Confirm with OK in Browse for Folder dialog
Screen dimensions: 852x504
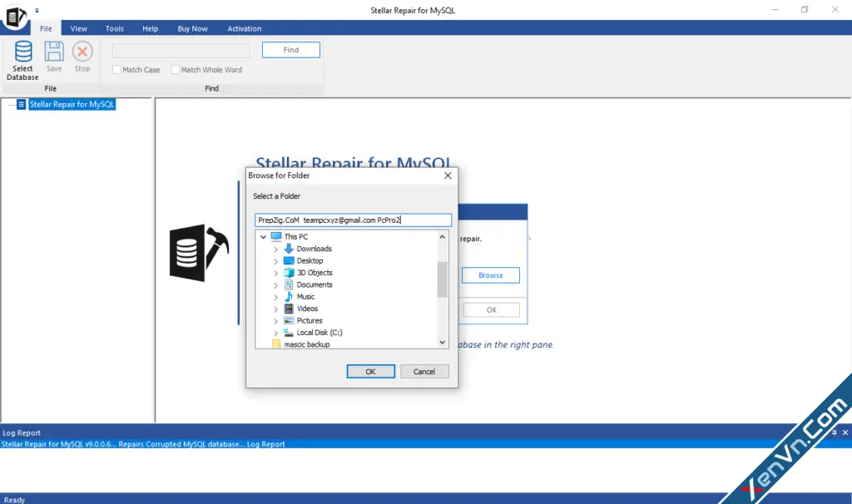click(370, 372)
